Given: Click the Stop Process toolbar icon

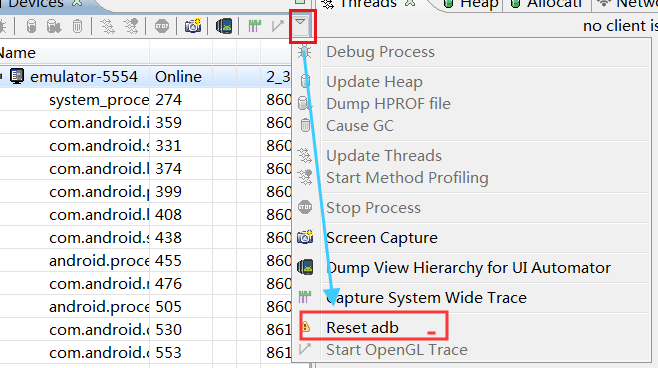Looking at the screenshot, I should tap(162, 26).
